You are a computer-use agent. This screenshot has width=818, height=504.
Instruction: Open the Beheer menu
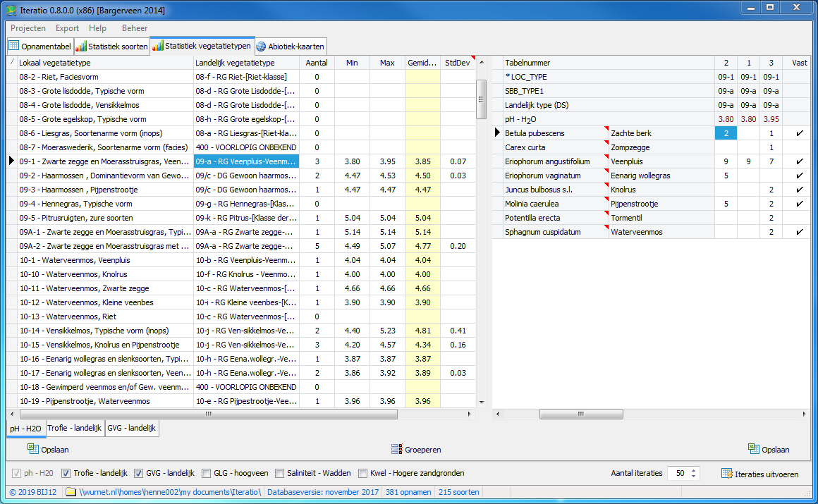[135, 28]
